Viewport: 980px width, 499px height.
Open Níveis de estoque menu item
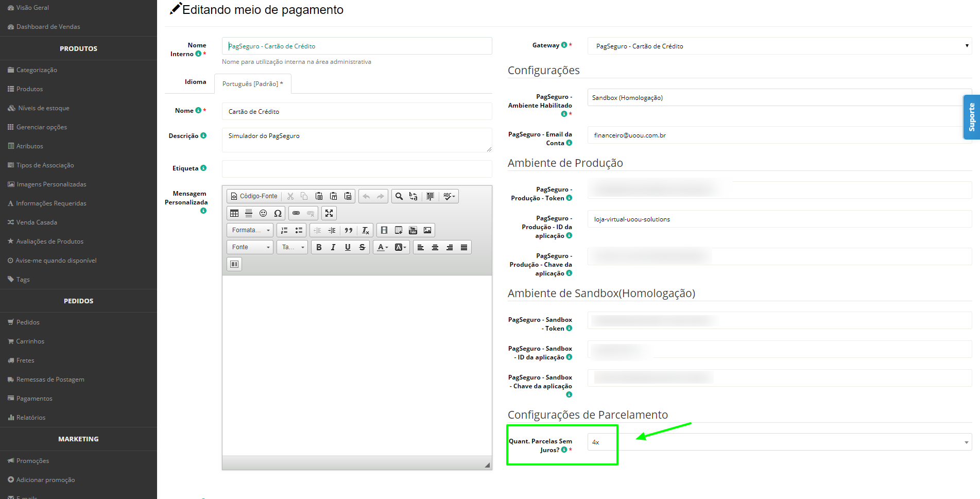click(43, 108)
